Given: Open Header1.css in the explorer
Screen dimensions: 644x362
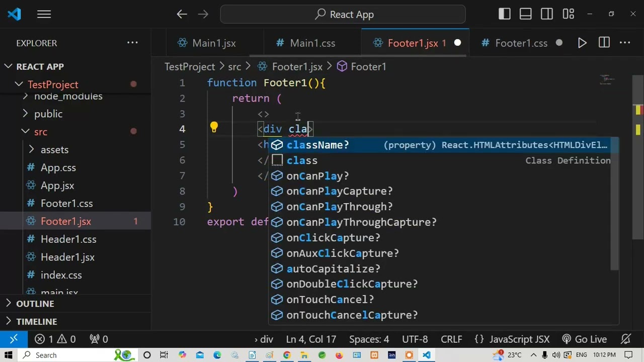Looking at the screenshot, I should click(x=68, y=239).
